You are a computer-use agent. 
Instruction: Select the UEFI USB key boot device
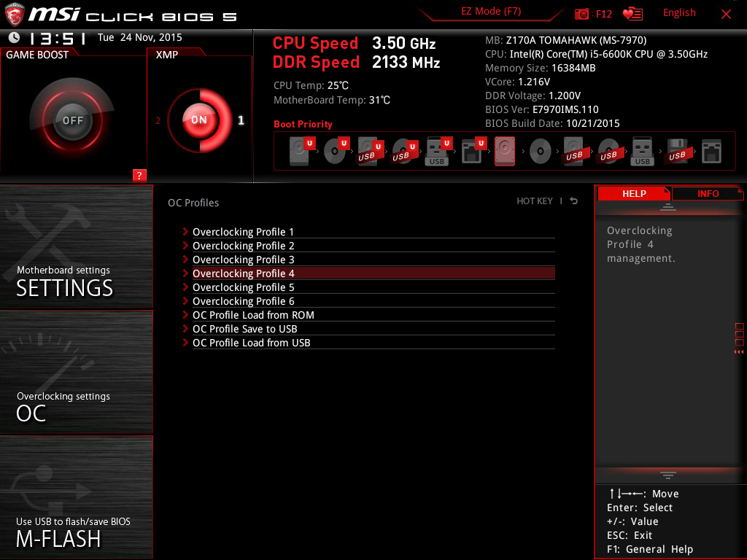click(x=438, y=151)
